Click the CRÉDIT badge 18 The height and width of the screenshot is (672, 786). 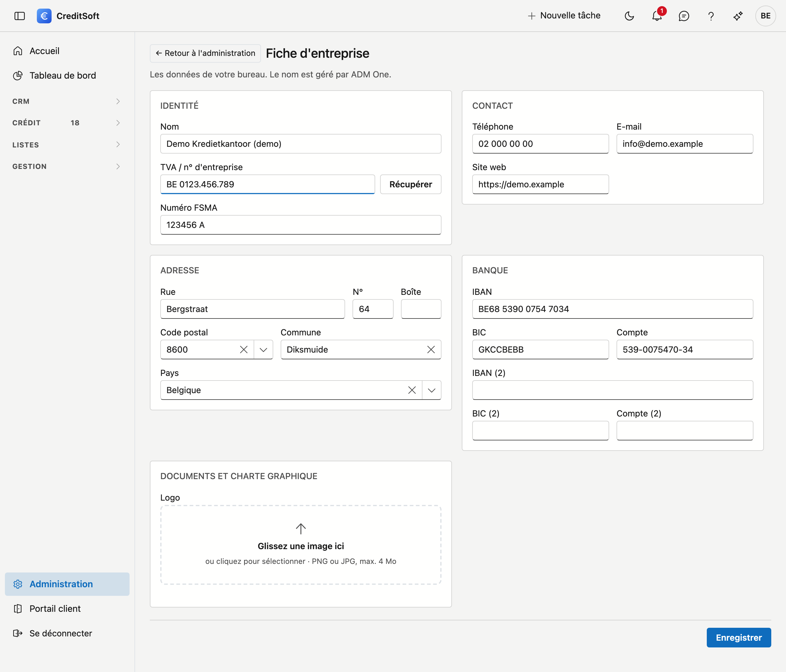coord(75,123)
